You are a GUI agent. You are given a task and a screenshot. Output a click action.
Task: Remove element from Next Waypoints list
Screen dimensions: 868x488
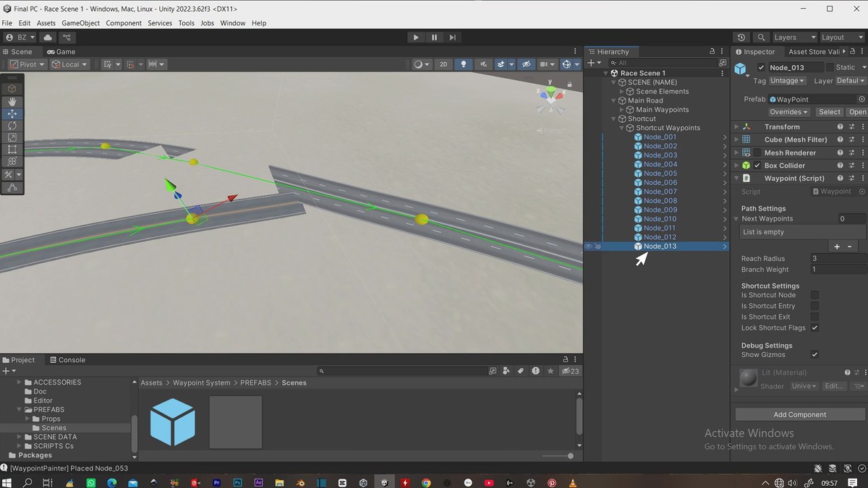click(x=850, y=247)
